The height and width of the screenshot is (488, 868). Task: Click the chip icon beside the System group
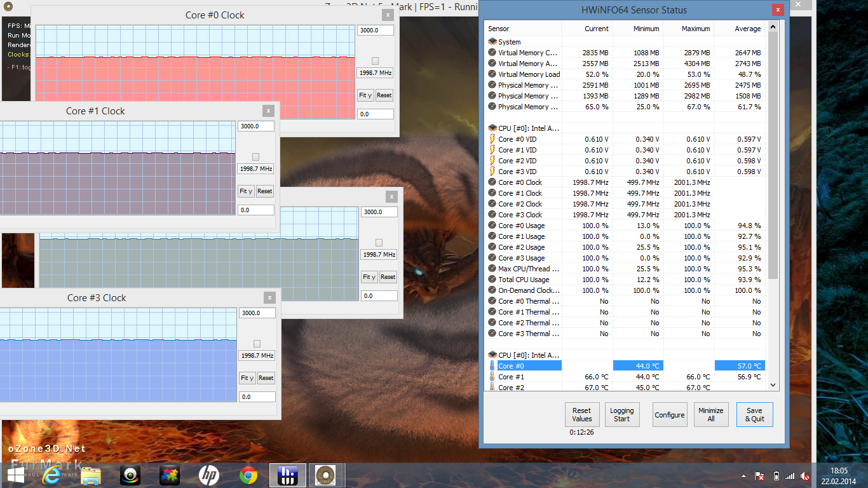click(492, 42)
